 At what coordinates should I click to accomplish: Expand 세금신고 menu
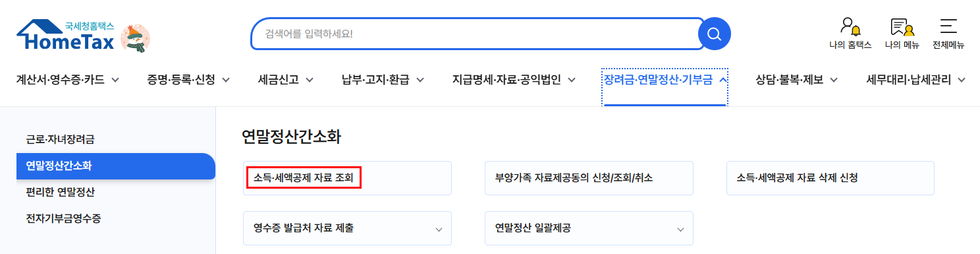[286, 80]
